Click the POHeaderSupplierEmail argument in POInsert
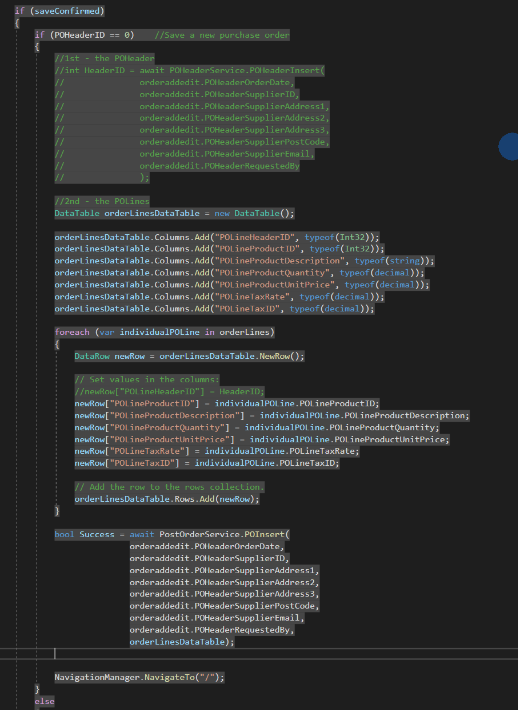Screen dimensions: 518x710 [217, 618]
